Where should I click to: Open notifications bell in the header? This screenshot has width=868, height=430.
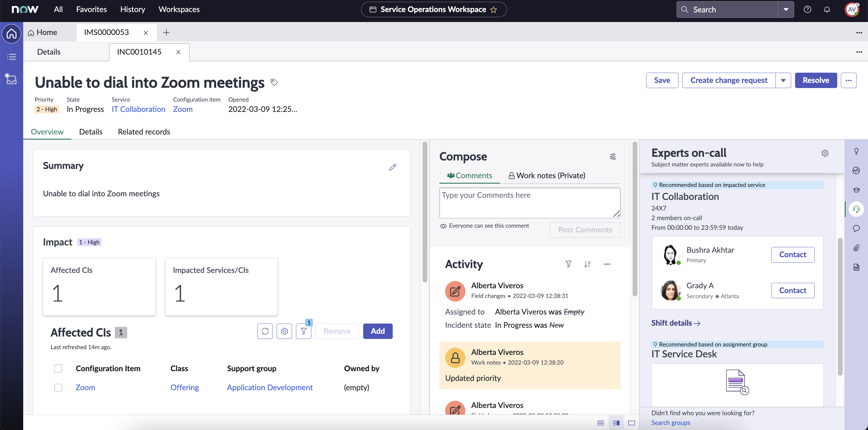[x=827, y=9]
